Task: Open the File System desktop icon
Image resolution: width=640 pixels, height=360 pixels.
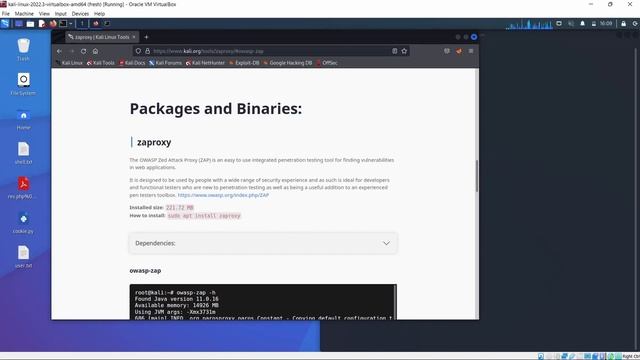Action: point(23,84)
